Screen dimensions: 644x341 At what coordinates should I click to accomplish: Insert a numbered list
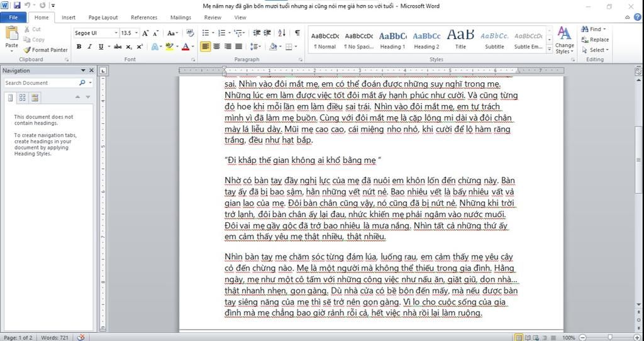(x=221, y=33)
